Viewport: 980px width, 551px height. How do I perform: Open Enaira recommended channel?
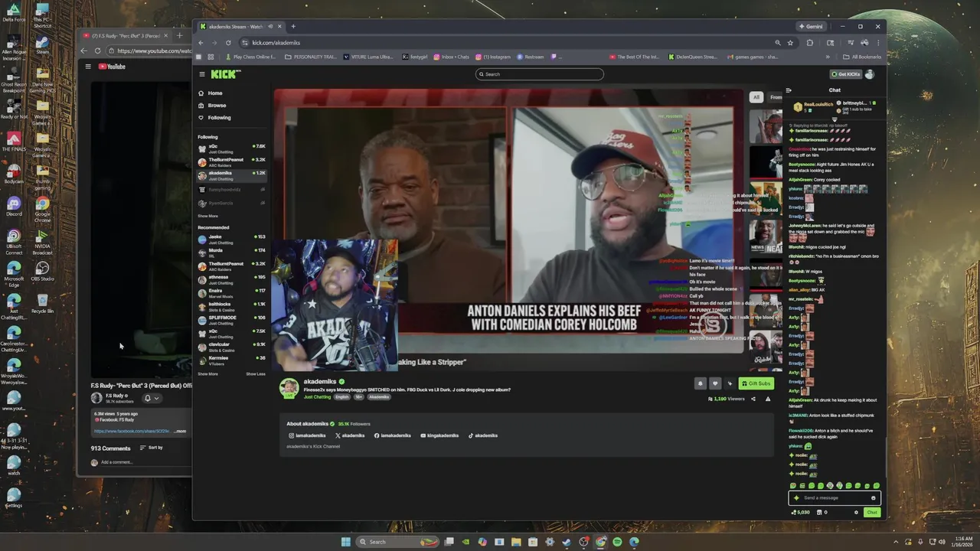[231, 293]
